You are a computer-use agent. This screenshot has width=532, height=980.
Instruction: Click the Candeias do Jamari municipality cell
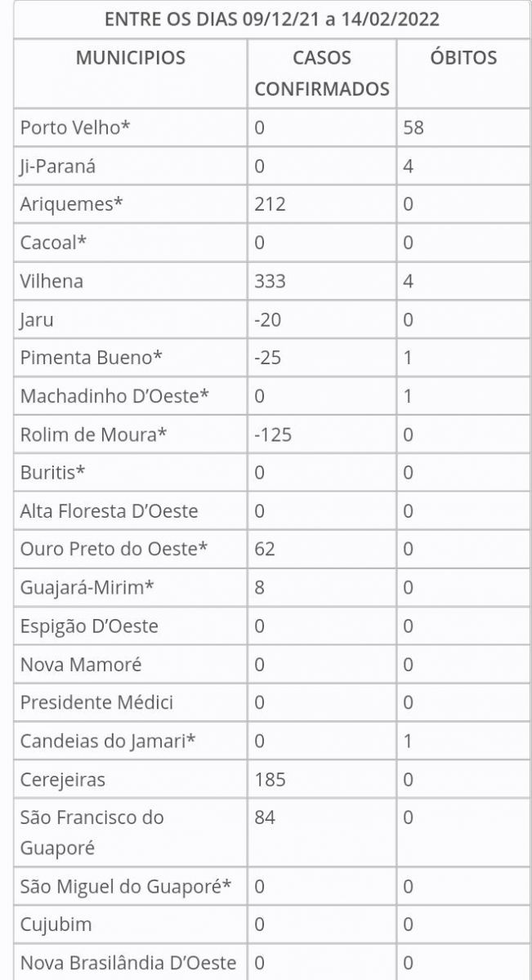108,741
